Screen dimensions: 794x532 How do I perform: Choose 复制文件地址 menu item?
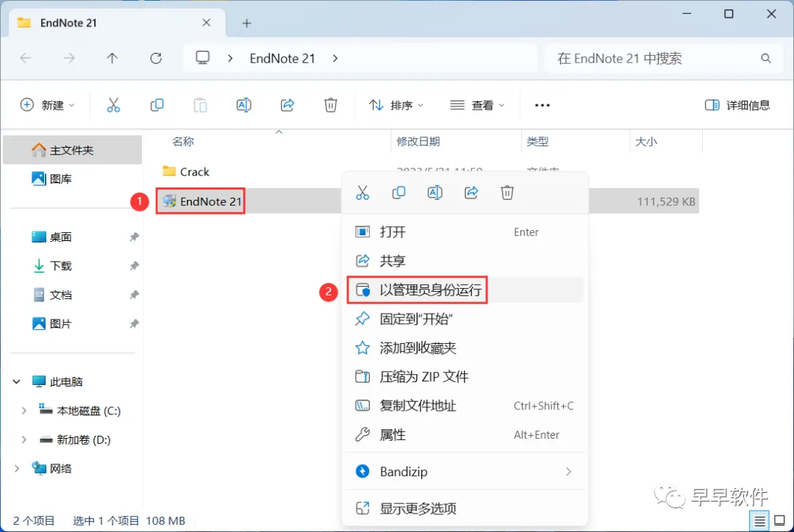point(465,406)
